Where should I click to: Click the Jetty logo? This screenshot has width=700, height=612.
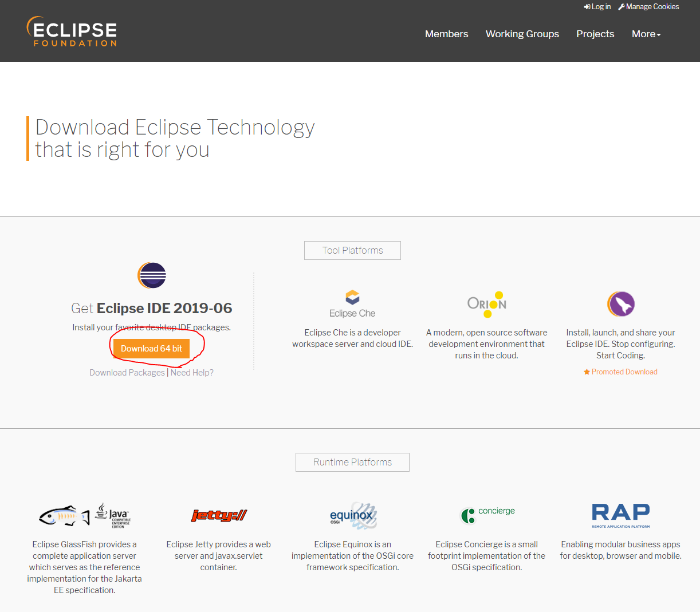[219, 515]
